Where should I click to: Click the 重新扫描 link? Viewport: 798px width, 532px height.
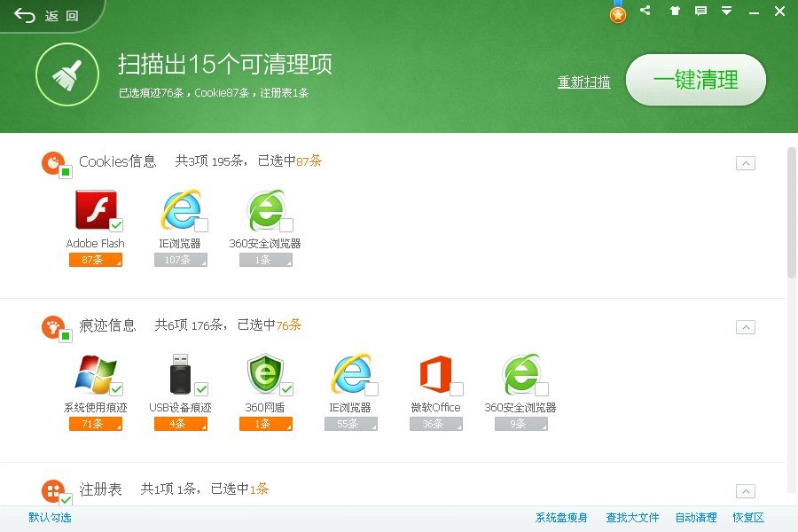click(x=583, y=82)
